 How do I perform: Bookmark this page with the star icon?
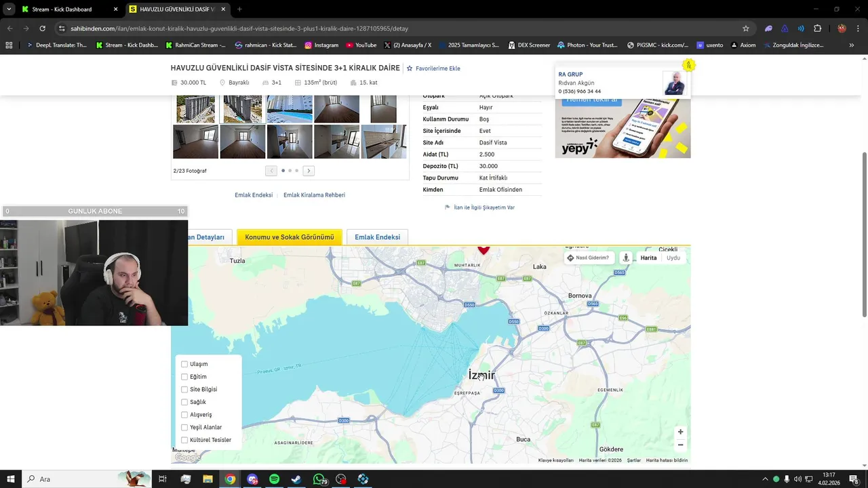(x=746, y=28)
